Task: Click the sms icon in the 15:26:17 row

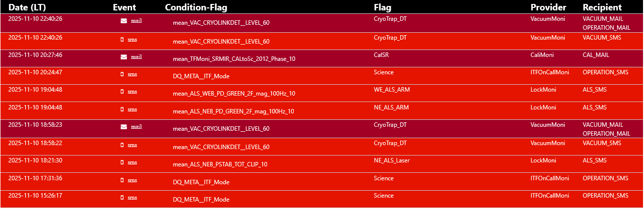Action: coord(122,198)
